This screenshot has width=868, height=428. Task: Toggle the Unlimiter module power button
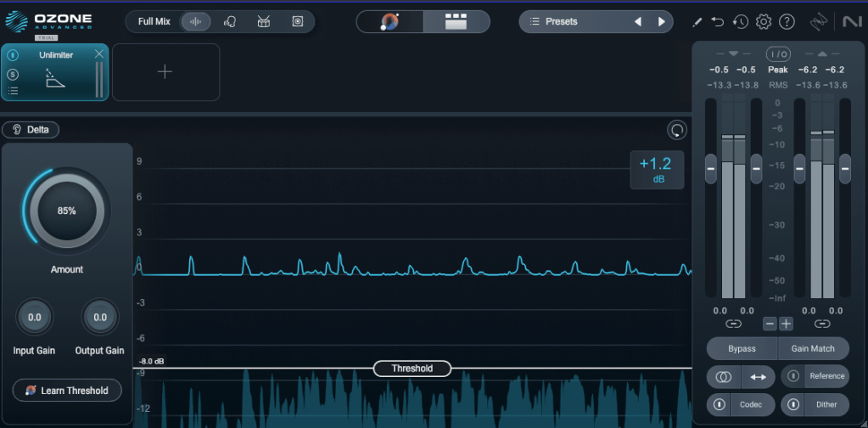(x=14, y=56)
